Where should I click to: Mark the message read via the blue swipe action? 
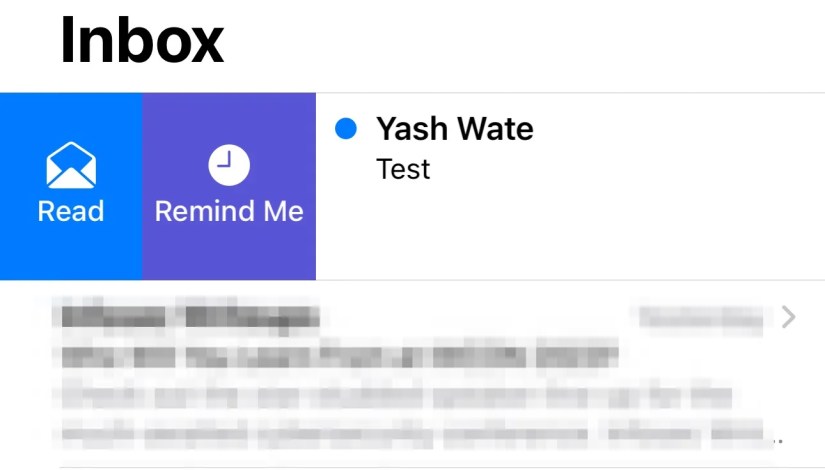pyautogui.click(x=71, y=187)
